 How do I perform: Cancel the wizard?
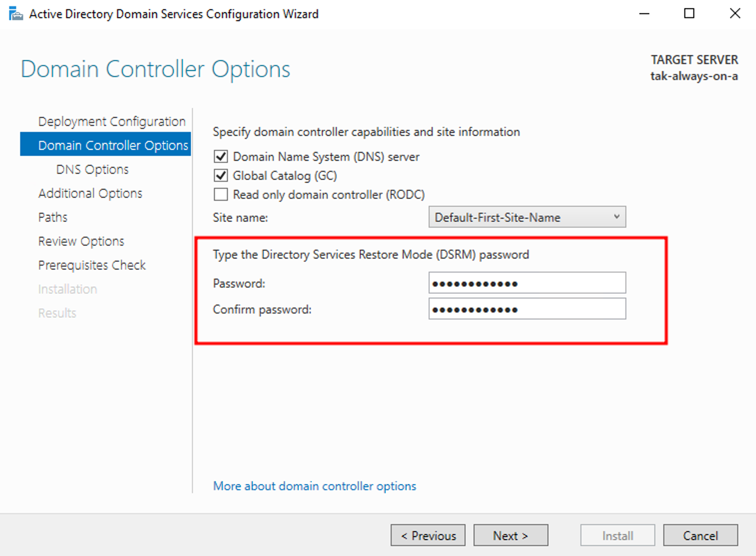(700, 535)
